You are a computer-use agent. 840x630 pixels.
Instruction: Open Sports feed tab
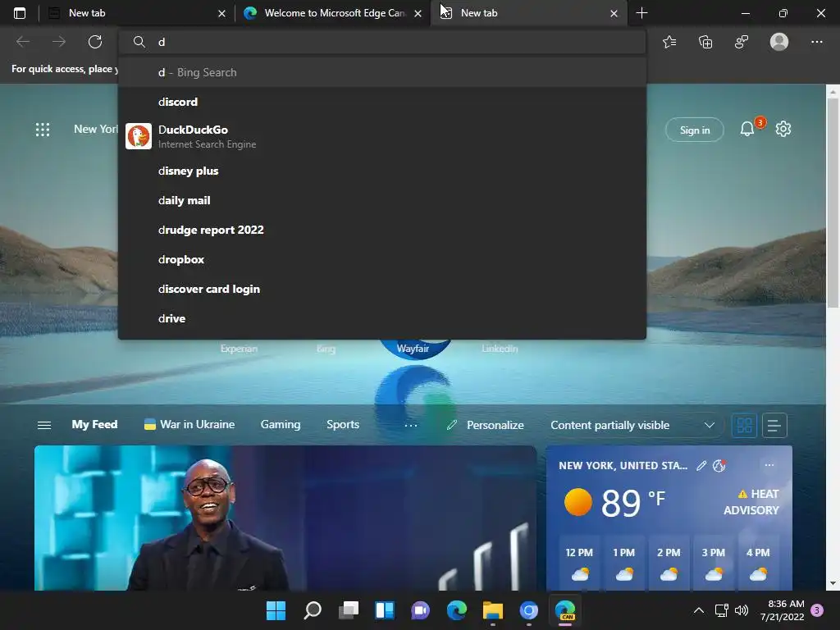(x=343, y=424)
